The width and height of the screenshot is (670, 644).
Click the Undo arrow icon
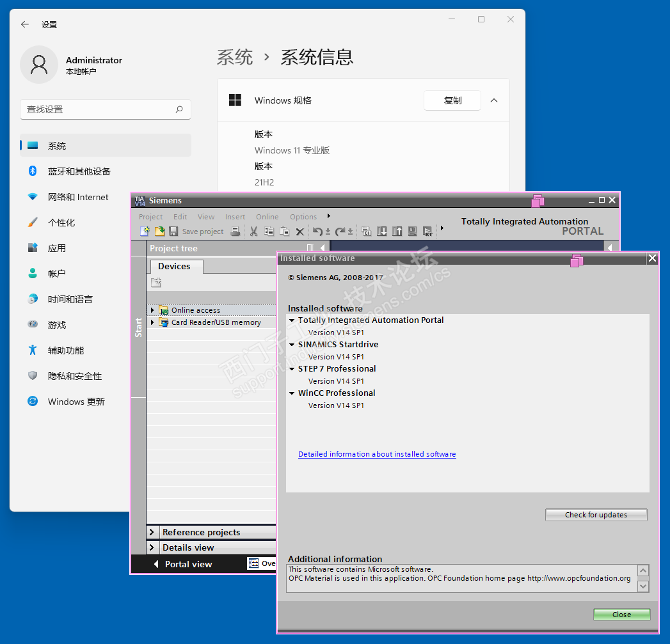tap(317, 232)
